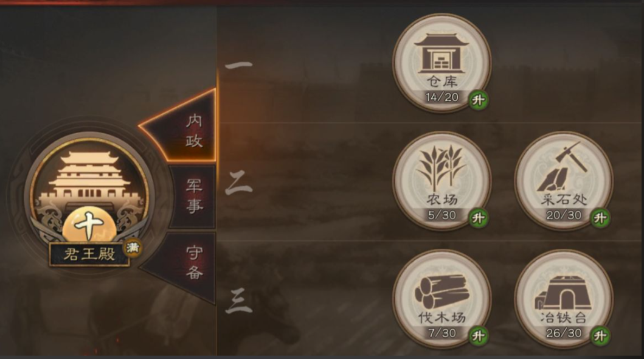Screen dimensions: 644x359
Task: Open the 仓库 warehouse building icon
Action: (x=441, y=63)
